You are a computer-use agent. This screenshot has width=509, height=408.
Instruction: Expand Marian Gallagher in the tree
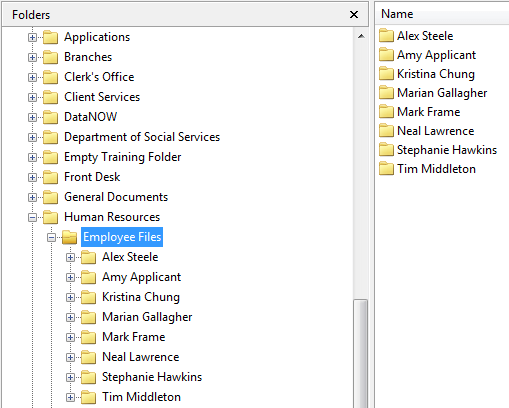tap(70, 317)
